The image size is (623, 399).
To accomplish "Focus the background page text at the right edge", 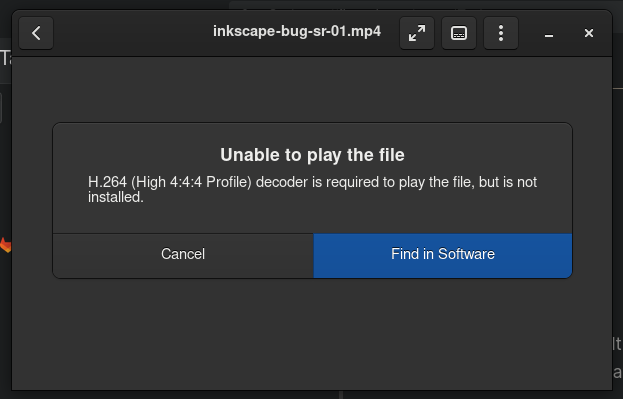I will (617, 358).
